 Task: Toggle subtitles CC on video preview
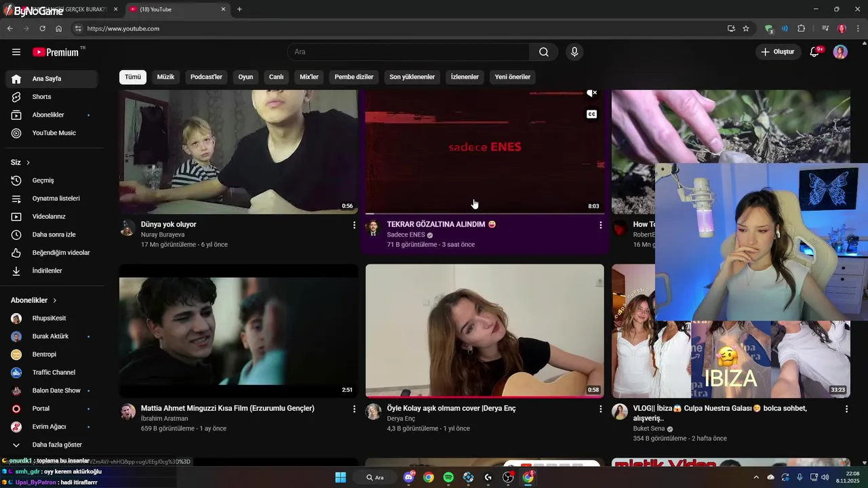point(591,114)
